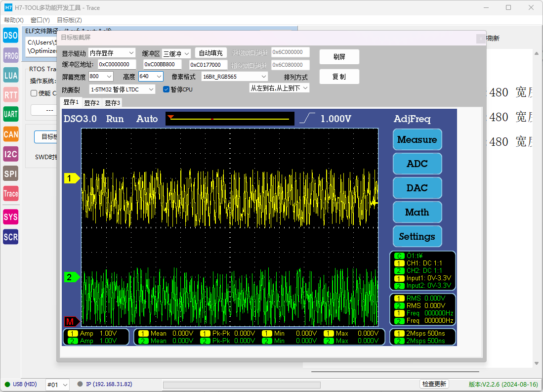Open the I2C tool icon
The image size is (543, 392).
10,154
